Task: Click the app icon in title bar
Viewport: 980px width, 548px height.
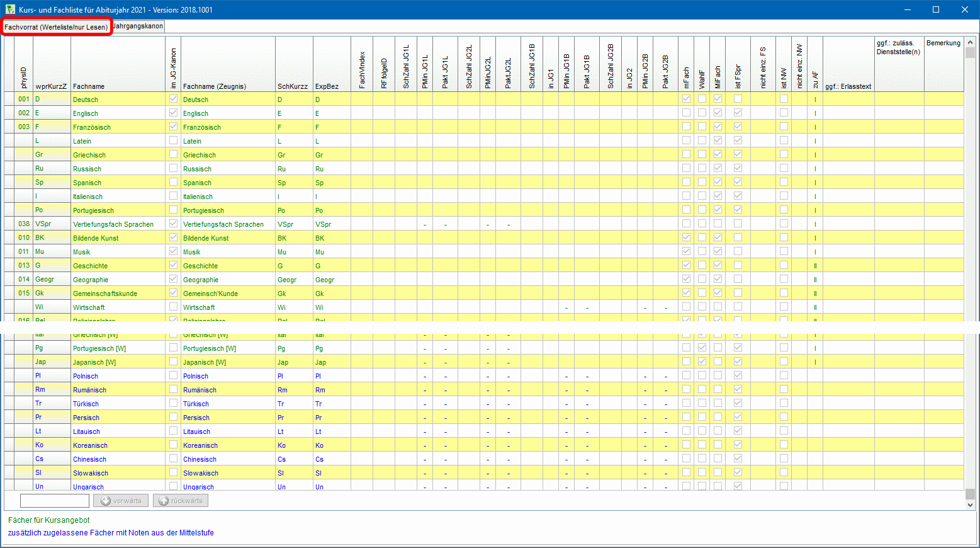Action: (10, 9)
